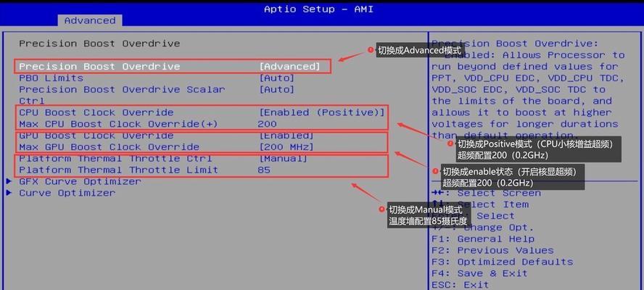
Task: Select Platform Thermal Throttle Ctrl item
Action: [115, 159]
